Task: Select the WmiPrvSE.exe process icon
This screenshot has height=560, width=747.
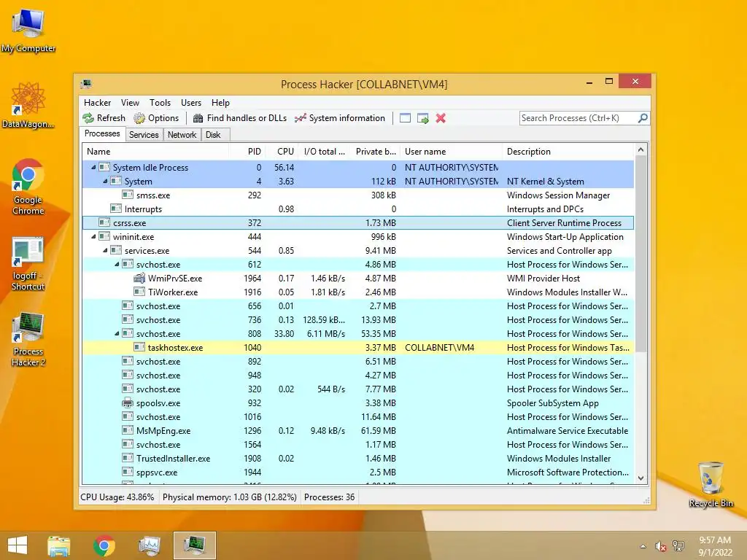Action: [x=139, y=278]
